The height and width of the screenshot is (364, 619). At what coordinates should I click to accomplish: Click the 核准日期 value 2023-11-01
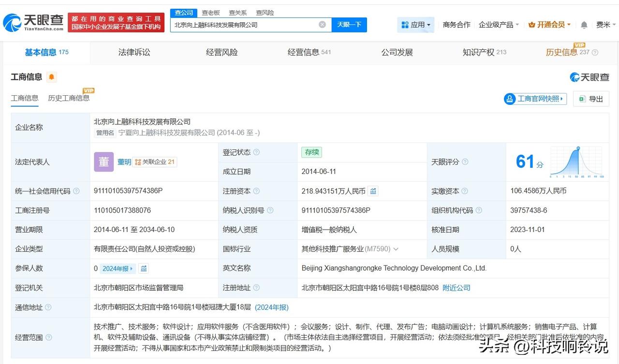pos(528,230)
